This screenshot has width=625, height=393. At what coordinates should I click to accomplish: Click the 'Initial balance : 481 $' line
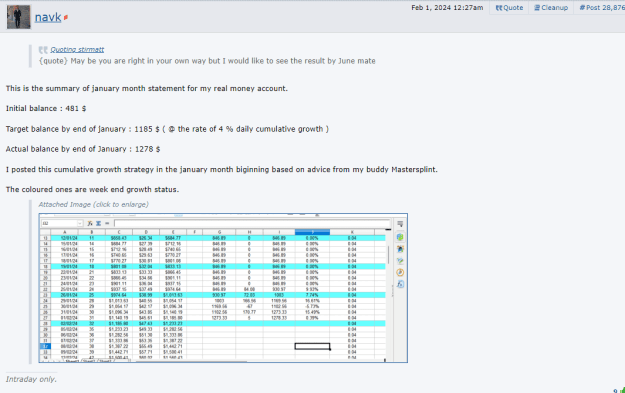46,108
